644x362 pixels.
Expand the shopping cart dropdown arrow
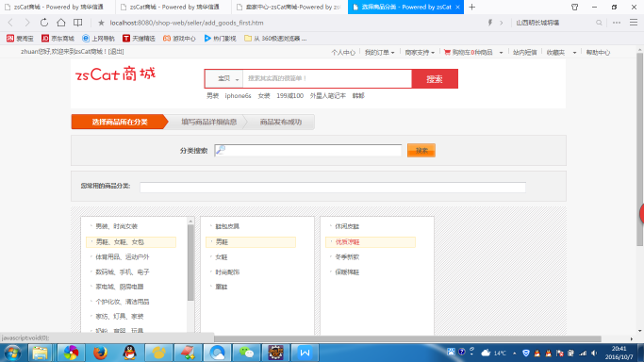[x=501, y=53]
